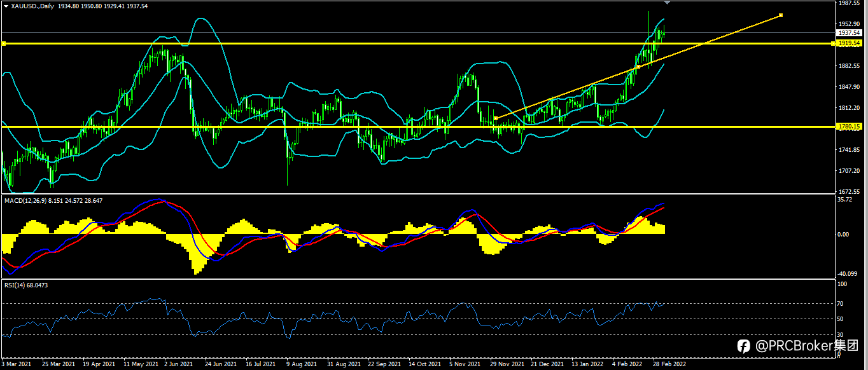Screen dimensions: 868x370
Task: Select the trendline's middle anchor point
Action: pyautogui.click(x=638, y=67)
